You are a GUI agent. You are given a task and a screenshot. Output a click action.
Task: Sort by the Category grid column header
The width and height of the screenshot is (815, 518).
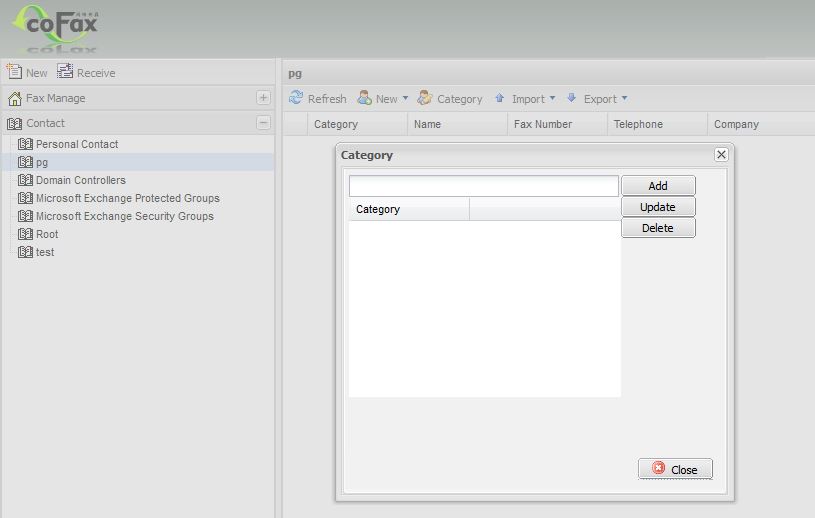click(358, 124)
